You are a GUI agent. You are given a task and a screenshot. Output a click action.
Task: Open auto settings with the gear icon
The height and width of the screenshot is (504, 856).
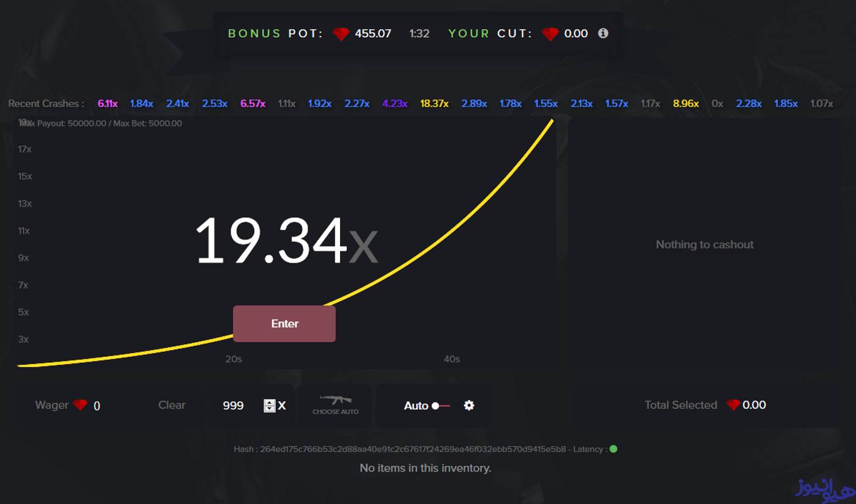click(469, 405)
